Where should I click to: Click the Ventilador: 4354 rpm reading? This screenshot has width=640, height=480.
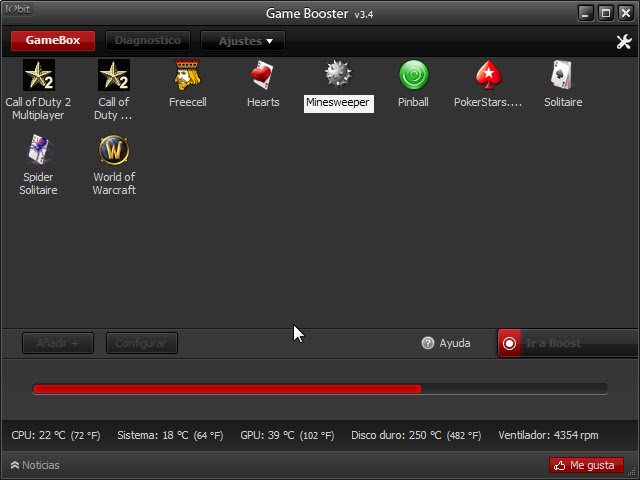coord(548,436)
